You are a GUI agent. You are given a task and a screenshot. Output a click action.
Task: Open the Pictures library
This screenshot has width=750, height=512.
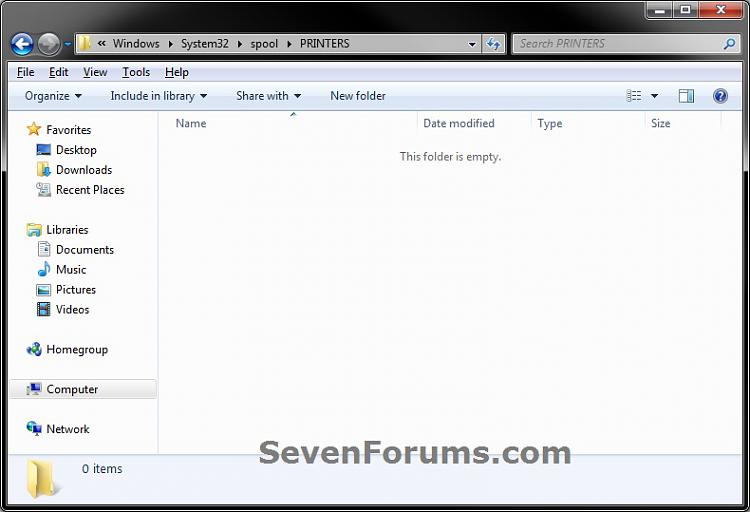(76, 290)
